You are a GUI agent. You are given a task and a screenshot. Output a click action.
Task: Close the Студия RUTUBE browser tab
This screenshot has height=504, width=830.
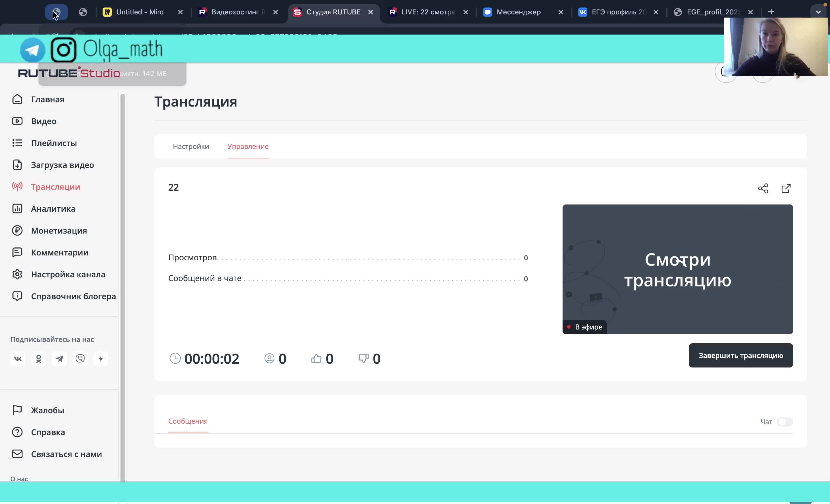click(x=371, y=12)
